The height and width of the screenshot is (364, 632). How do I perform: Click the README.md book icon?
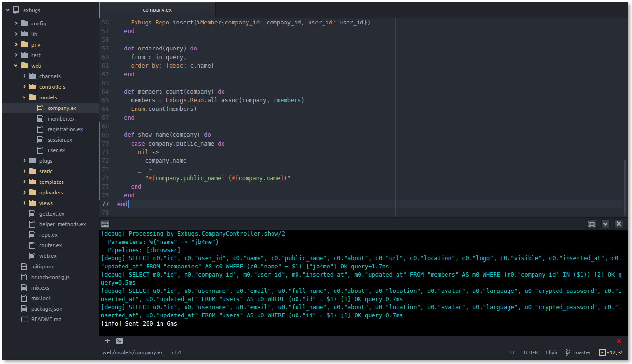point(25,319)
